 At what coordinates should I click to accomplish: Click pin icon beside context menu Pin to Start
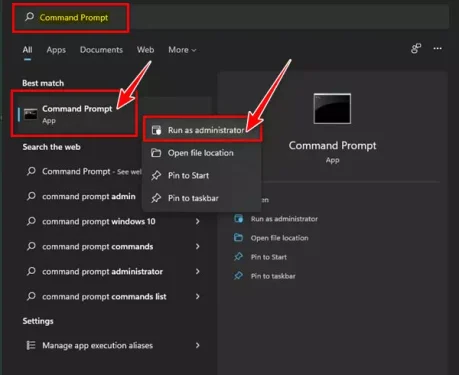156,175
